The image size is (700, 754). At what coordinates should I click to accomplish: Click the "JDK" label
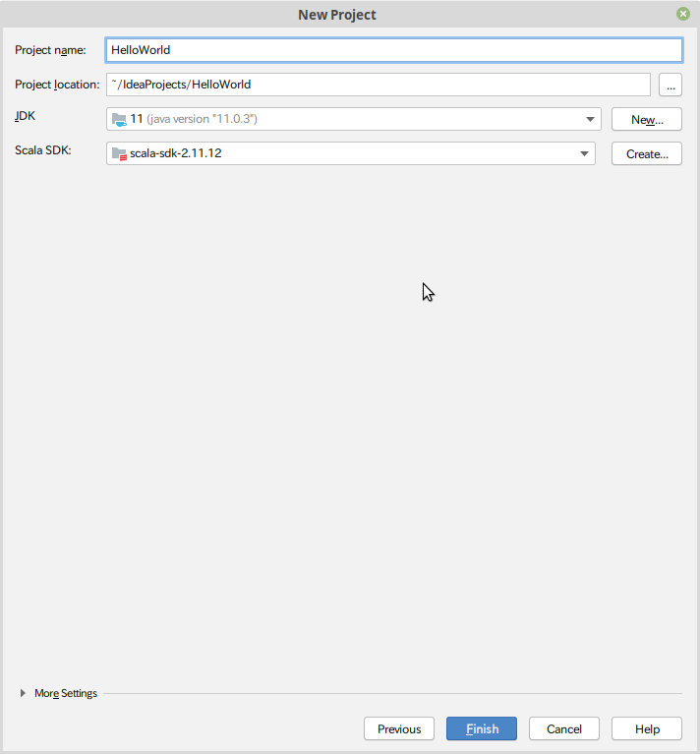click(x=25, y=116)
